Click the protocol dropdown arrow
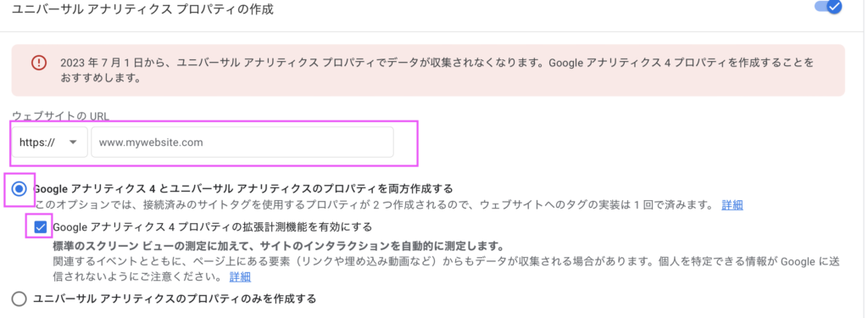The height and width of the screenshot is (318, 868). click(73, 142)
